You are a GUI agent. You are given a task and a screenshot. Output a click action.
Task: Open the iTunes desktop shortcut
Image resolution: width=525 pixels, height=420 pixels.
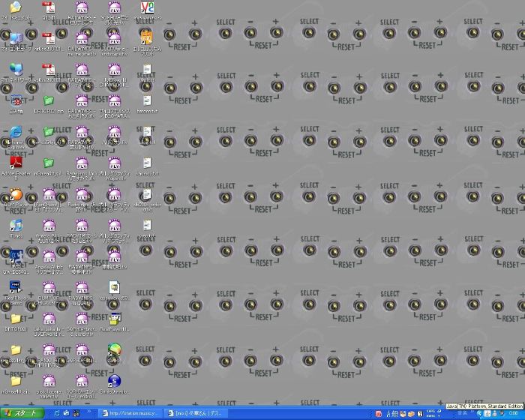(16, 225)
